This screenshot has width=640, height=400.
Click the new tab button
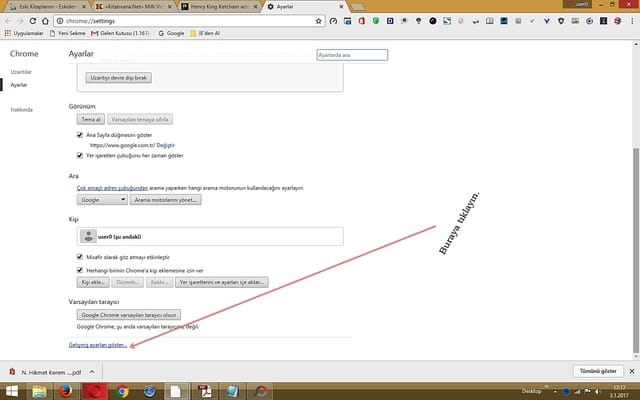click(357, 7)
